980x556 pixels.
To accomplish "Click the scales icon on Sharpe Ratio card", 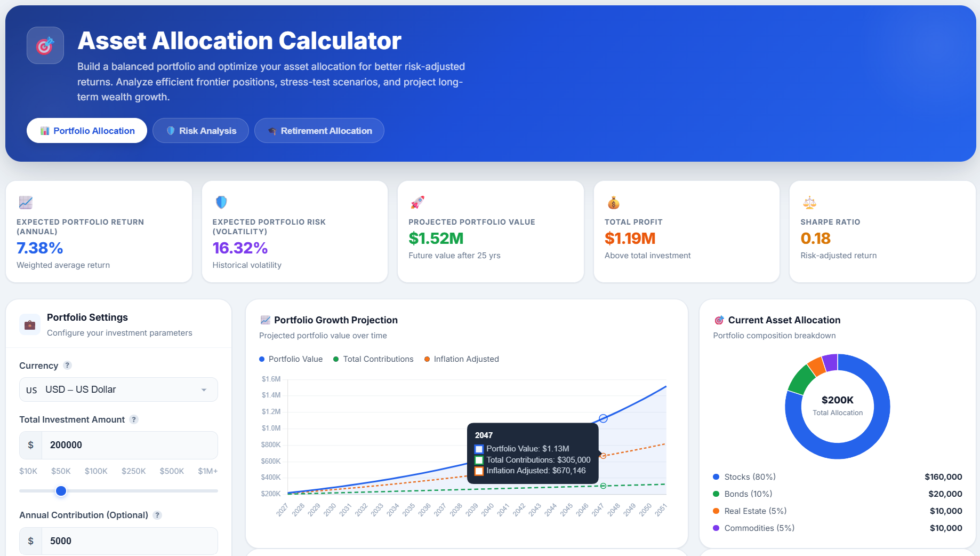I will coord(809,202).
